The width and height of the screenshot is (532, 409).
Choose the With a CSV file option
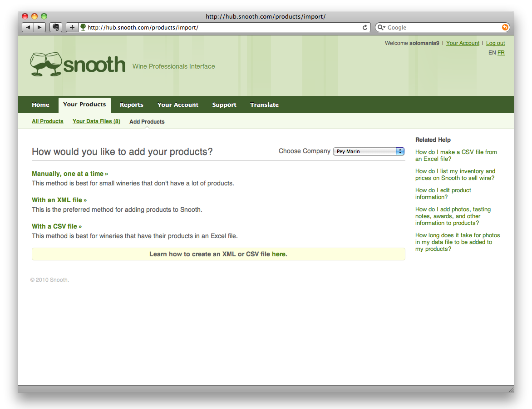[x=57, y=226]
